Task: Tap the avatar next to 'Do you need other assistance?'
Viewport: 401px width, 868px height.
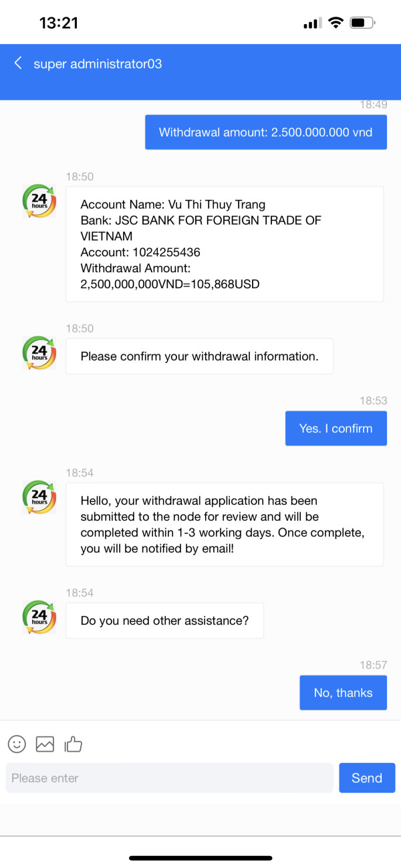Action: point(39,617)
